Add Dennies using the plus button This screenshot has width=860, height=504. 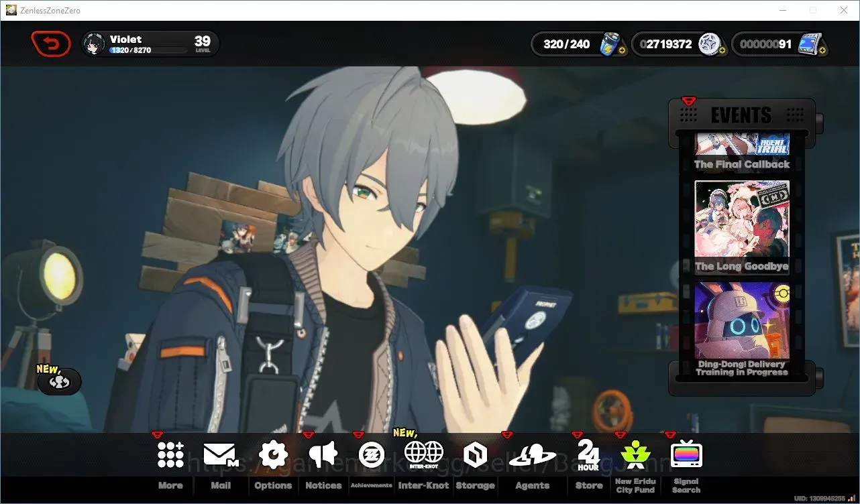722,50
